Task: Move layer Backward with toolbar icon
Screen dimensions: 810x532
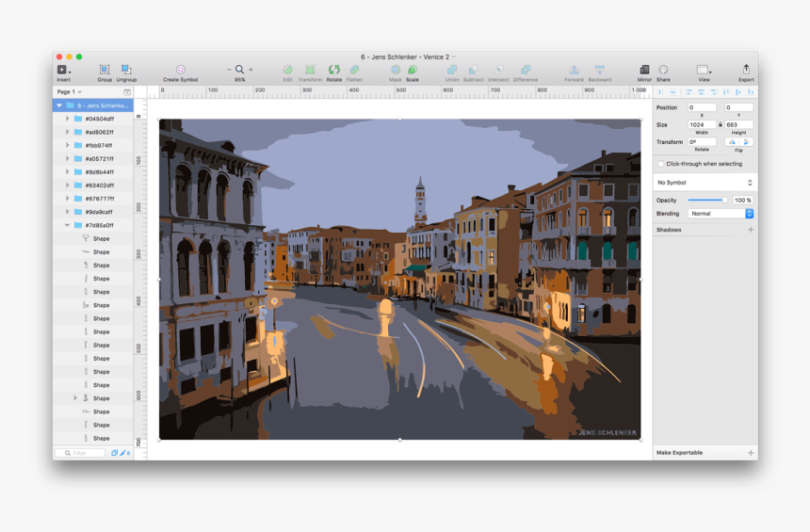Action: point(599,70)
